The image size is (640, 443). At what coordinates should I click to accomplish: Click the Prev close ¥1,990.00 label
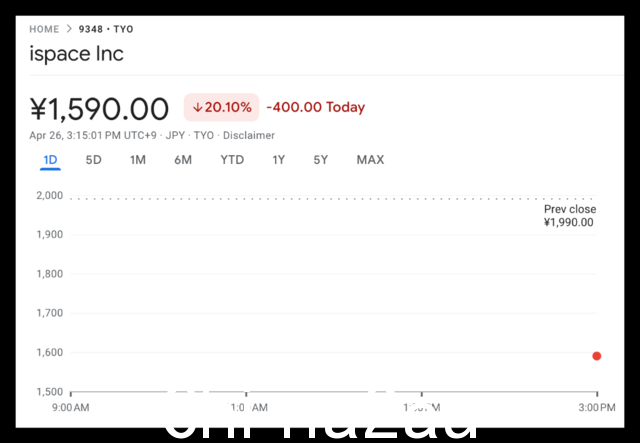point(569,216)
